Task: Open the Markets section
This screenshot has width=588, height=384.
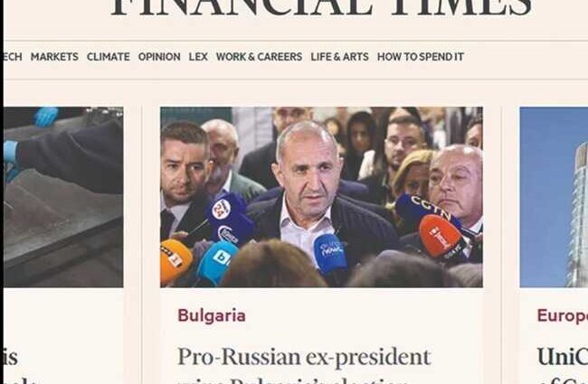Action: pyautogui.click(x=54, y=57)
